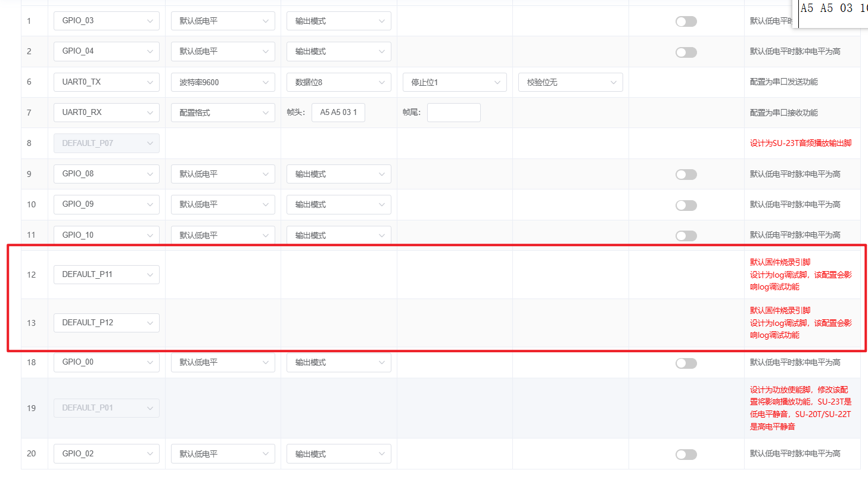Toggle the switch in pin 1 GPIO_03 row
Image resolution: width=868 pixels, height=479 pixels.
point(686,21)
